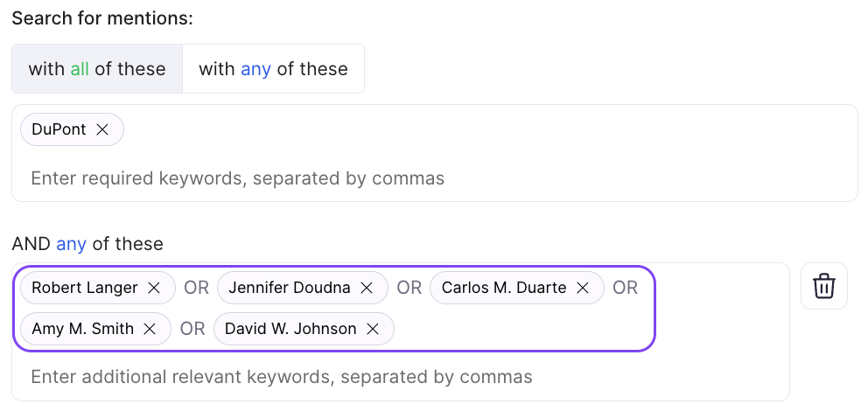Select the DuPont keyword label
The width and height of the screenshot is (868, 411).
click(59, 129)
